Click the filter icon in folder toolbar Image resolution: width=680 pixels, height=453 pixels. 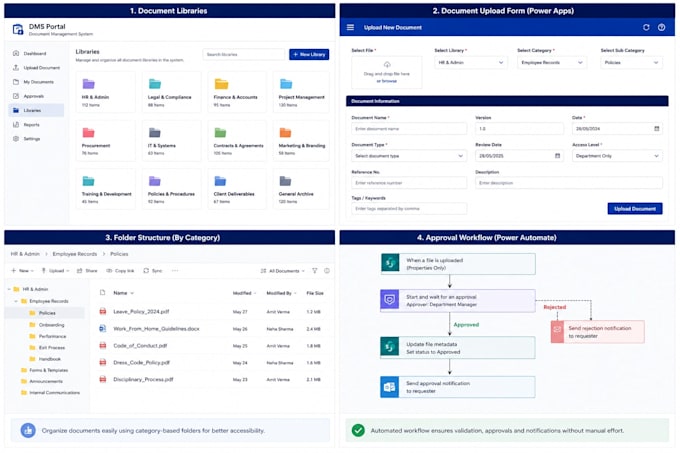(315, 271)
